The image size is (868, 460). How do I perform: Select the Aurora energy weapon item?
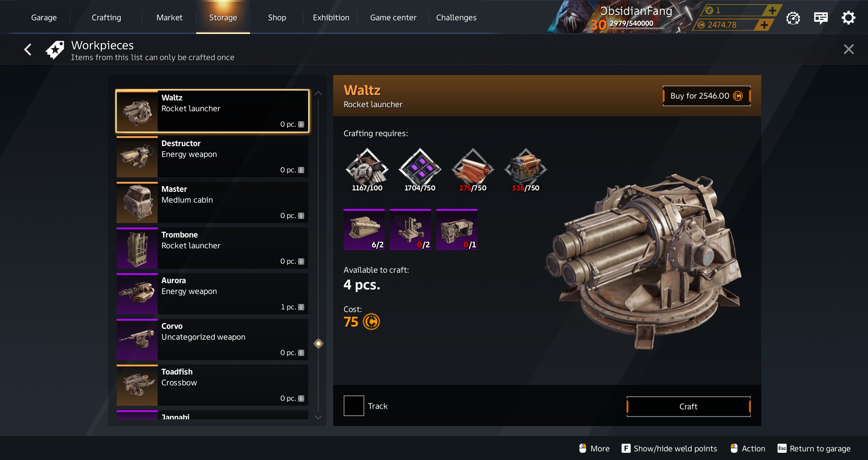(212, 294)
